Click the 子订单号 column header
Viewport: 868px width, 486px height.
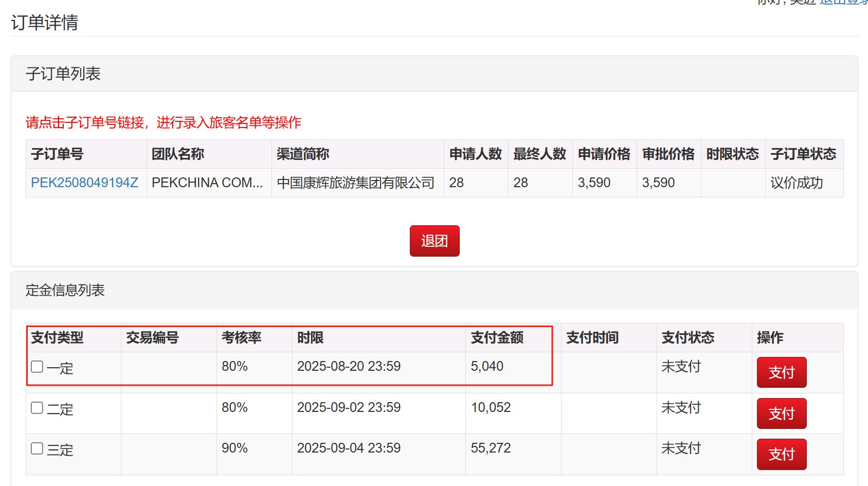[57, 154]
